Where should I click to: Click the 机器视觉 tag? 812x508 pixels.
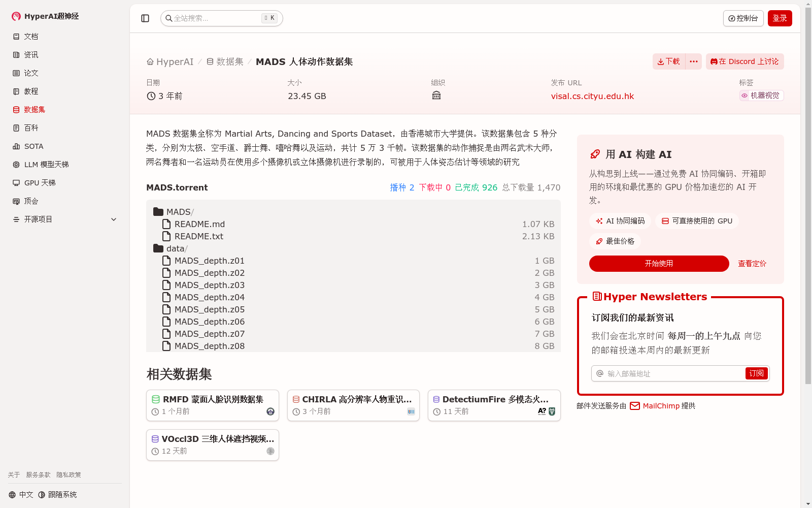[x=761, y=96]
